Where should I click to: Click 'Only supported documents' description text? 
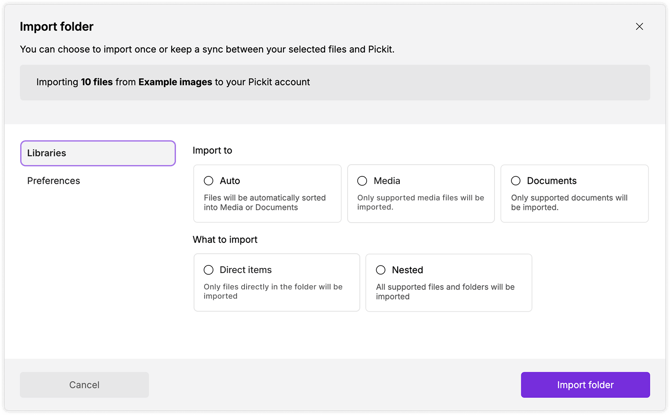(569, 202)
